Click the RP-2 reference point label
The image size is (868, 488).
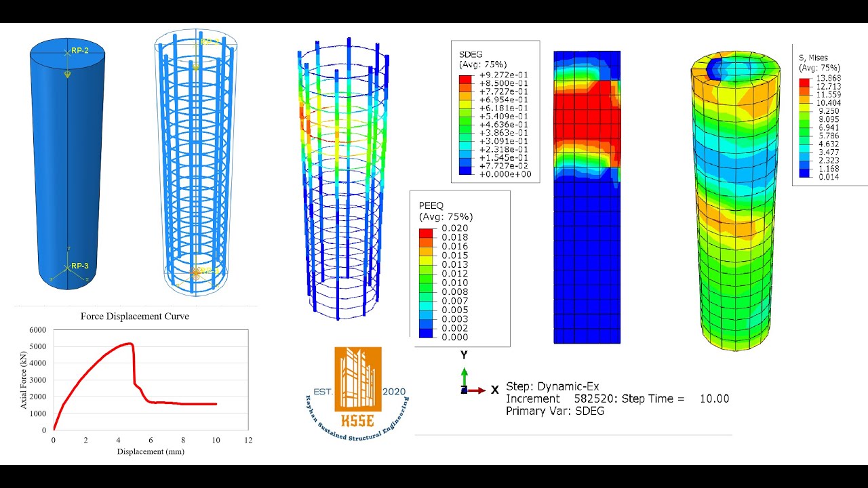(x=79, y=51)
